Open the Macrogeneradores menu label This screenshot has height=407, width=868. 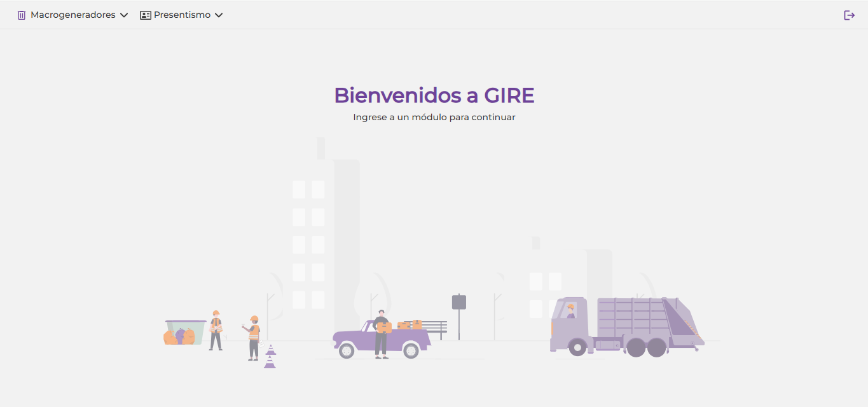coord(73,15)
